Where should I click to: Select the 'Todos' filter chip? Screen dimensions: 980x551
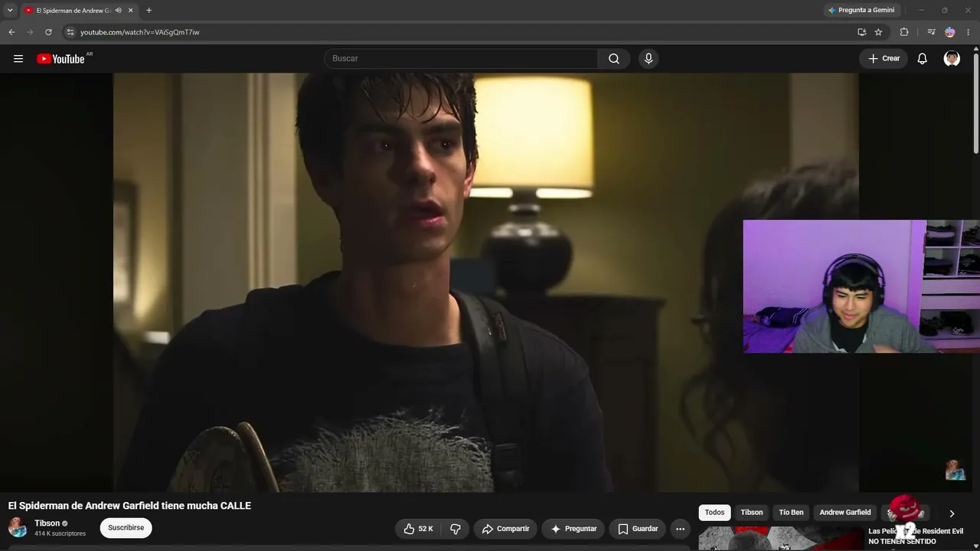[x=714, y=513]
